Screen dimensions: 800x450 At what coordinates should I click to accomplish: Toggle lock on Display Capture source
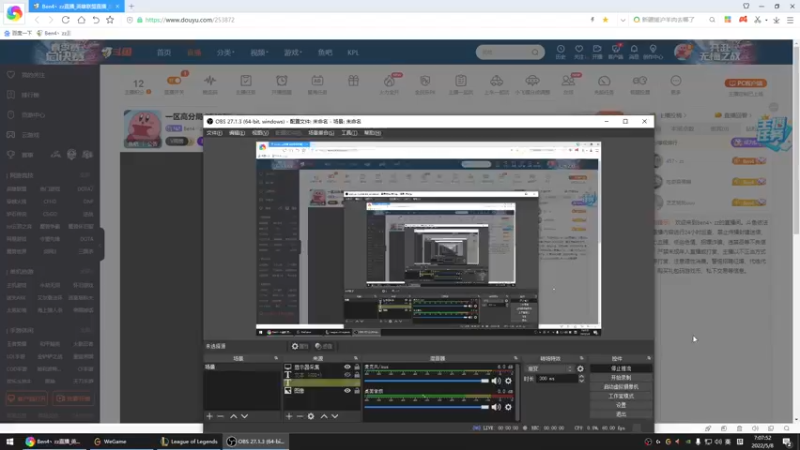click(x=357, y=367)
